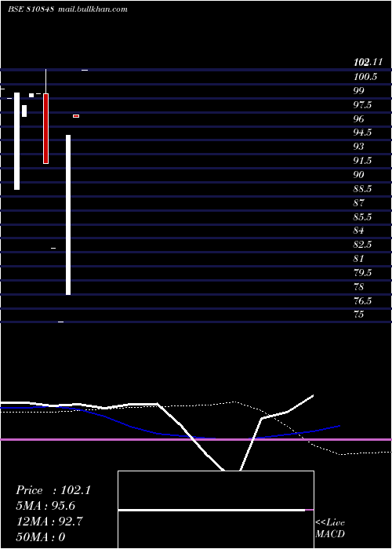Click the MACD histogram box
The width and height of the screenshot is (392, 549).
[x=216, y=510]
